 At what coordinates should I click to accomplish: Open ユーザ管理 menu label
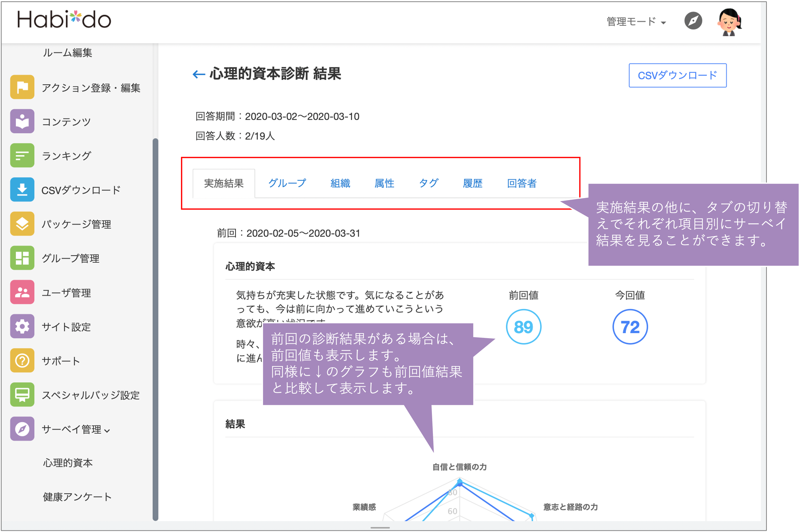tap(66, 293)
